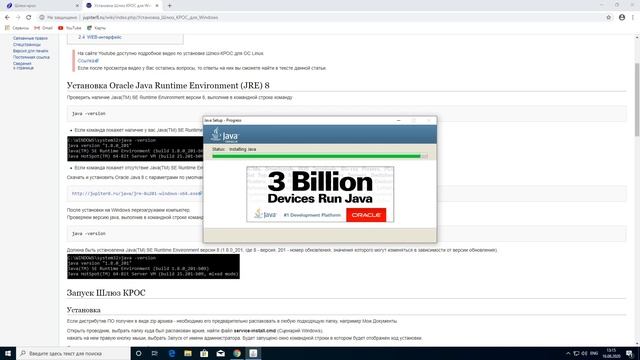Jump to 2.4 WEB-интерфейс contents entry
Image resolution: width=640 pixels, height=360 pixels.
click(x=100, y=37)
